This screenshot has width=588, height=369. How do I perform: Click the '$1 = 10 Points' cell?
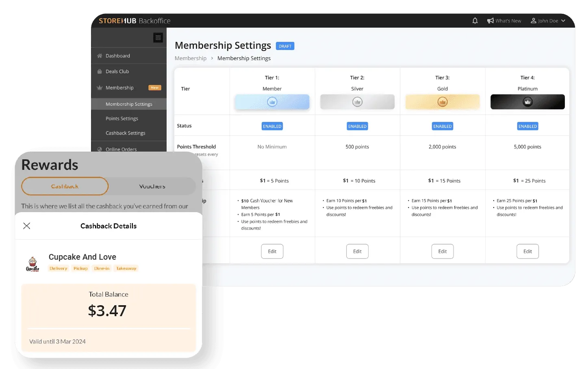(x=359, y=181)
